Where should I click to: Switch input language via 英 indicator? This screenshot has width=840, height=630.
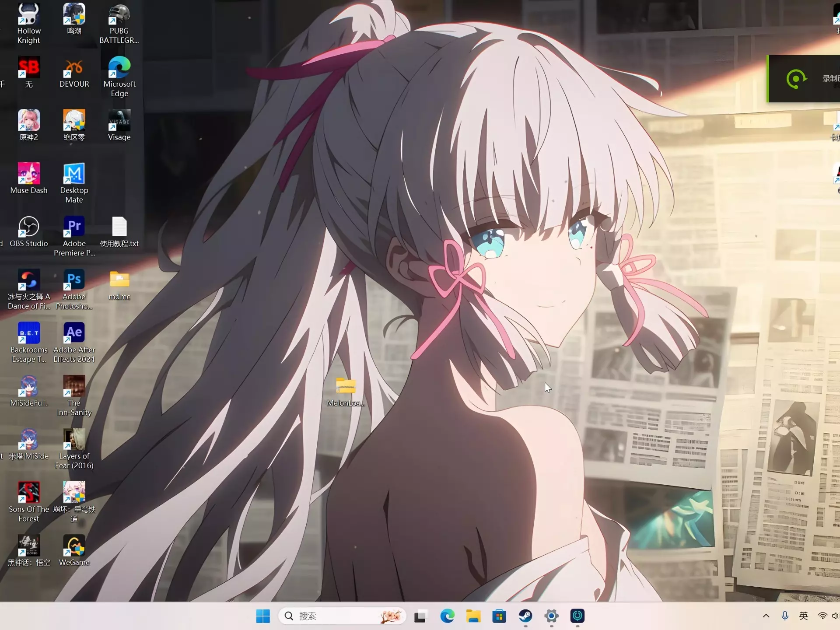[x=803, y=616]
